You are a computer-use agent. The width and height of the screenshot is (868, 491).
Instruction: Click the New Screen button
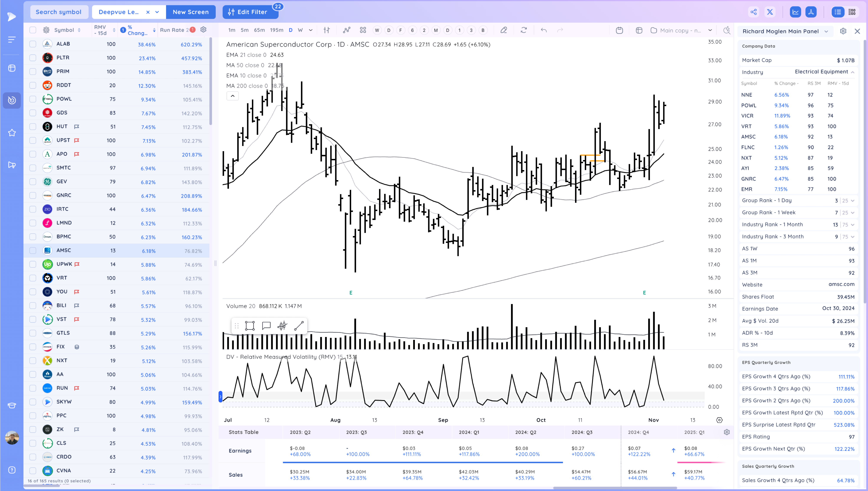tap(191, 12)
